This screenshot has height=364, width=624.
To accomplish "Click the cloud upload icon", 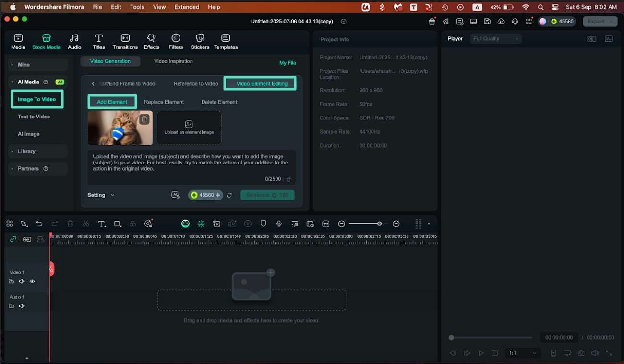I will [501, 21].
